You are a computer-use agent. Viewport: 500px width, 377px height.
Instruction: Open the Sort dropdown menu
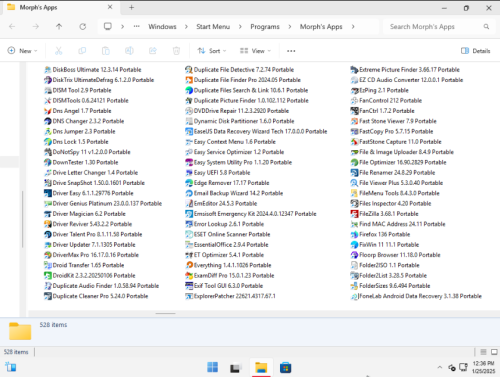pyautogui.click(x=212, y=51)
